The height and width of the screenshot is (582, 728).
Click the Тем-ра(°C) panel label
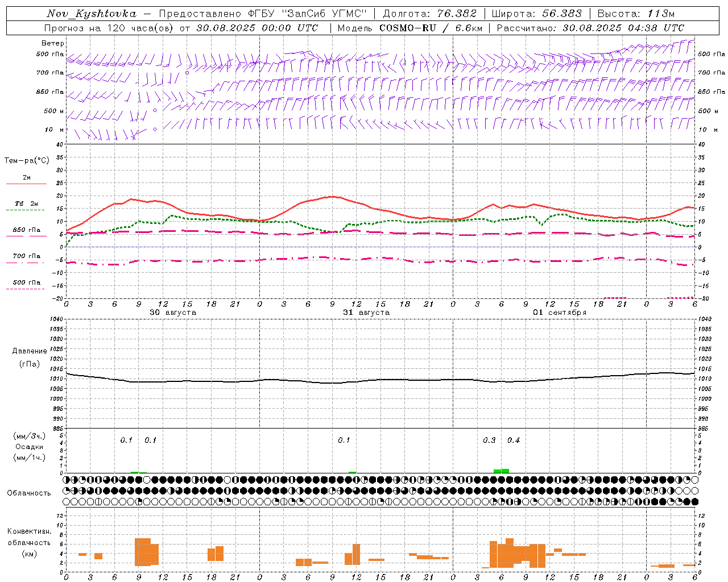pyautogui.click(x=27, y=161)
